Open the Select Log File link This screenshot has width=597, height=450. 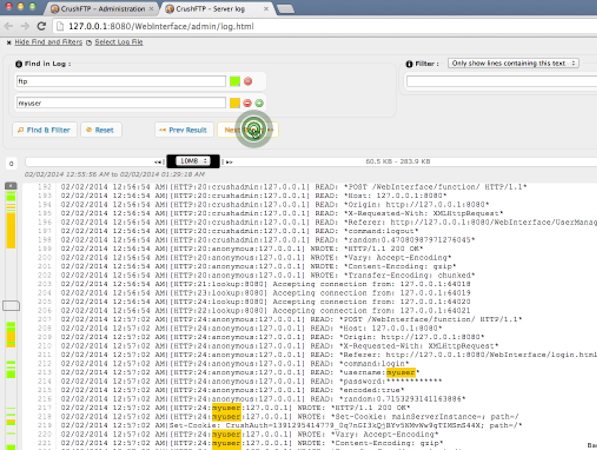(x=119, y=42)
